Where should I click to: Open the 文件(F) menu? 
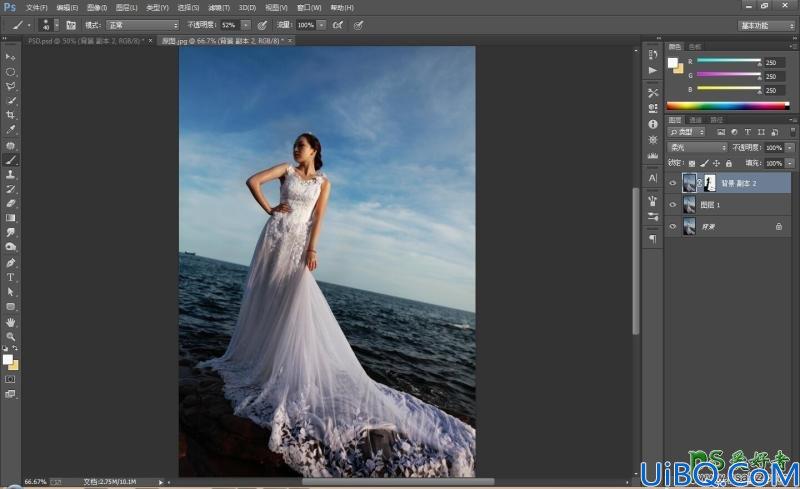pos(36,8)
